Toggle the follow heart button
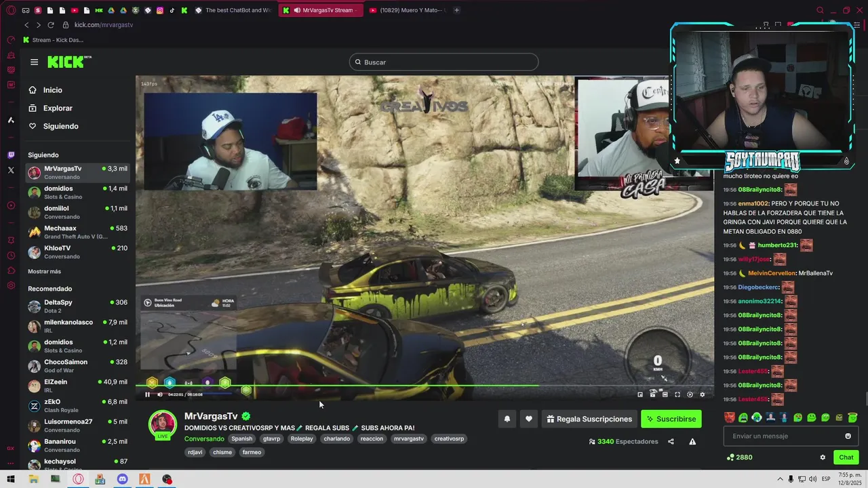 [x=529, y=419]
